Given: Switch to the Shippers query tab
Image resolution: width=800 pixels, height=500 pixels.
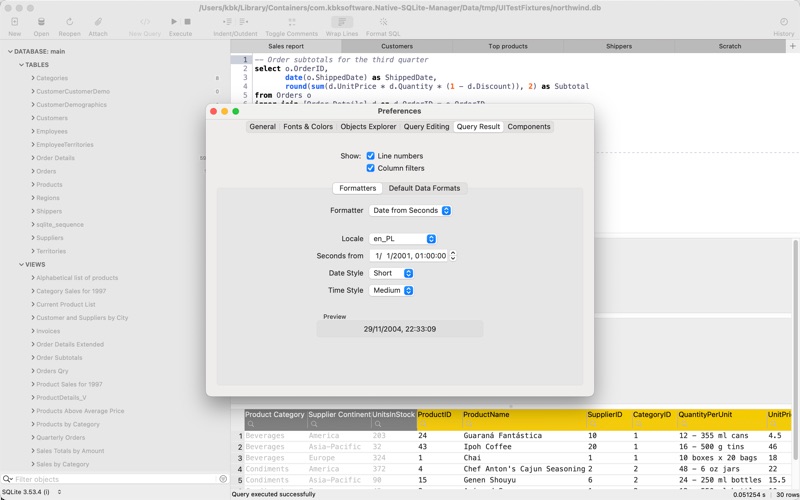Looking at the screenshot, I should (x=619, y=46).
